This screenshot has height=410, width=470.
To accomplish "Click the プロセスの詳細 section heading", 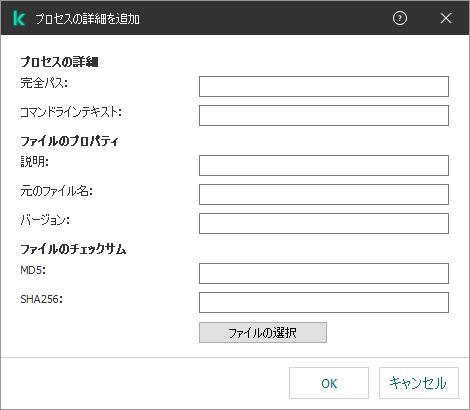I will [x=59, y=62].
